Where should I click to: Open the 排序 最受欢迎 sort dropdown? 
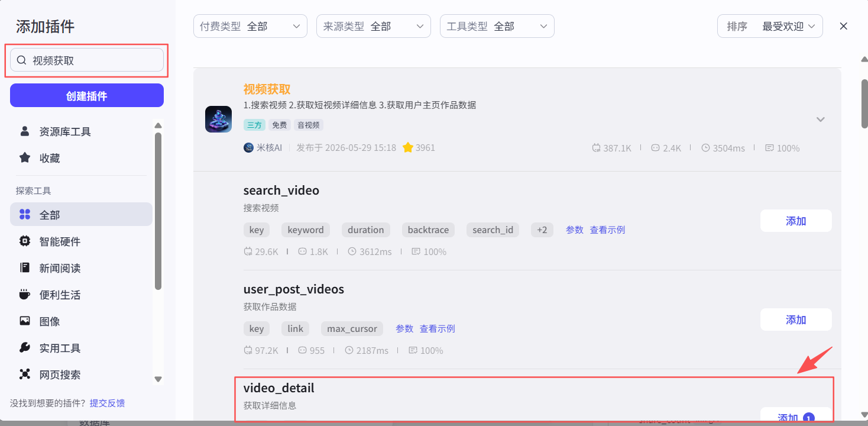770,26
